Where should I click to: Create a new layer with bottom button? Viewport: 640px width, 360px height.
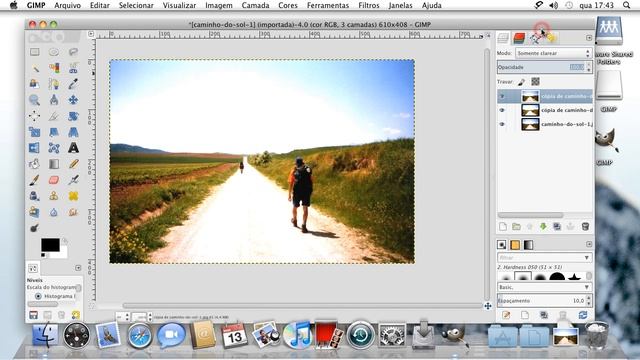coord(503,227)
